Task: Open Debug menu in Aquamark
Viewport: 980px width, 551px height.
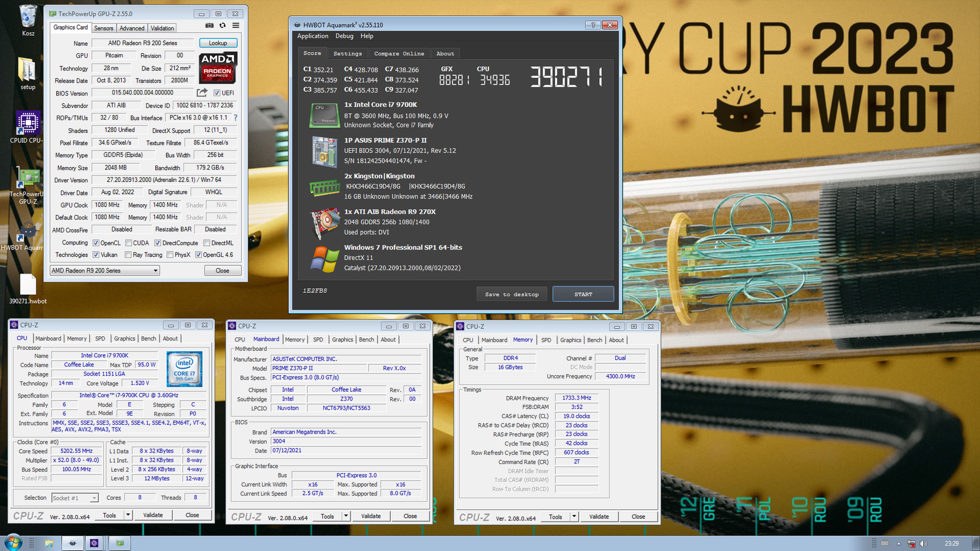Action: click(345, 36)
